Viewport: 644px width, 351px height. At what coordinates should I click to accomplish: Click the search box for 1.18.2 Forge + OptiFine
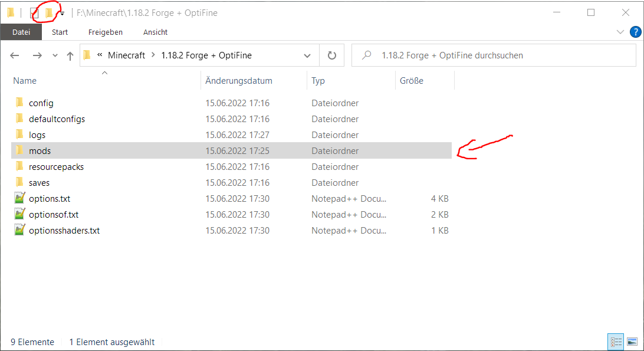tap(494, 55)
